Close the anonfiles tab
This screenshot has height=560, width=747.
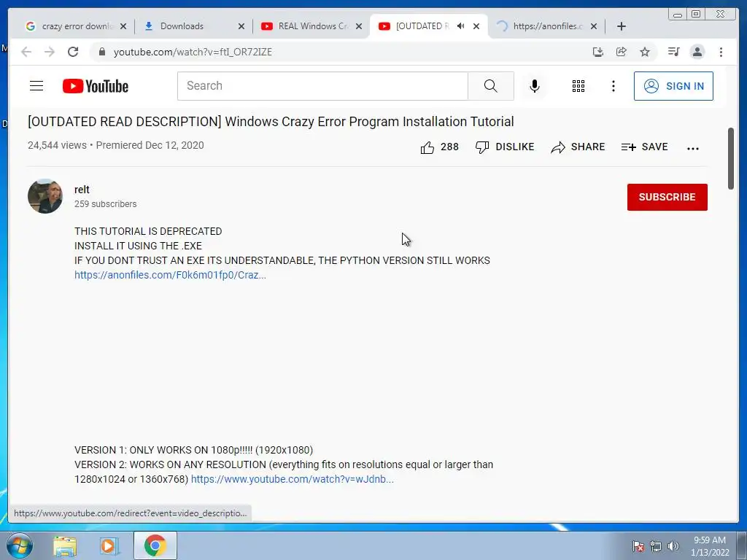594,26
